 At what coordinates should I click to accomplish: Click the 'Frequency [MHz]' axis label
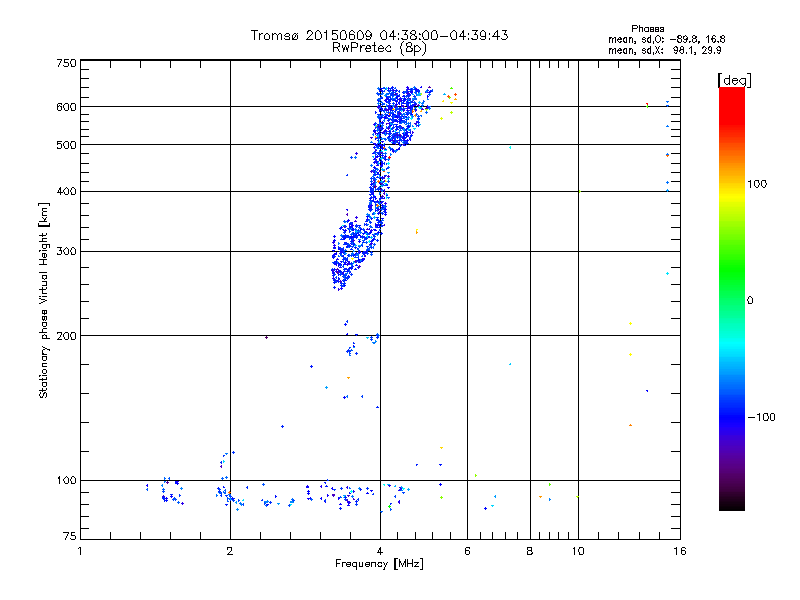pos(379,564)
